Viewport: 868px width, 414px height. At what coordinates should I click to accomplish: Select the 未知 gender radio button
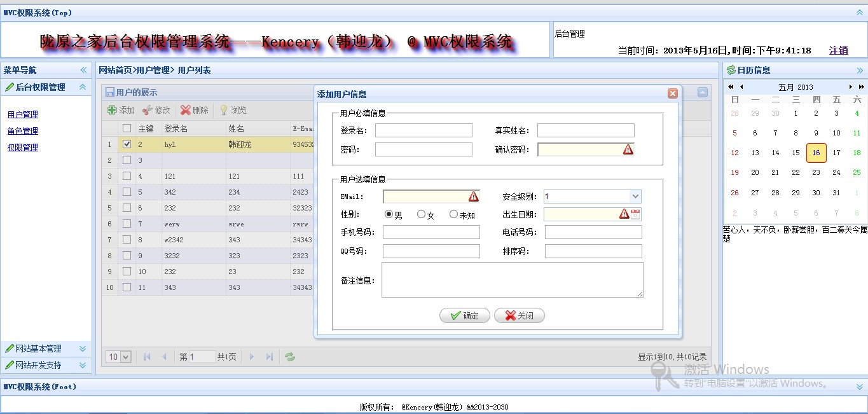(453, 214)
